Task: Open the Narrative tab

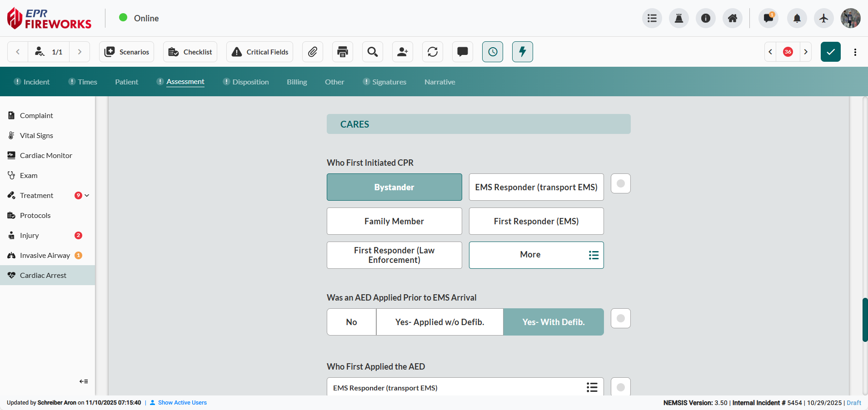Action: coord(439,82)
